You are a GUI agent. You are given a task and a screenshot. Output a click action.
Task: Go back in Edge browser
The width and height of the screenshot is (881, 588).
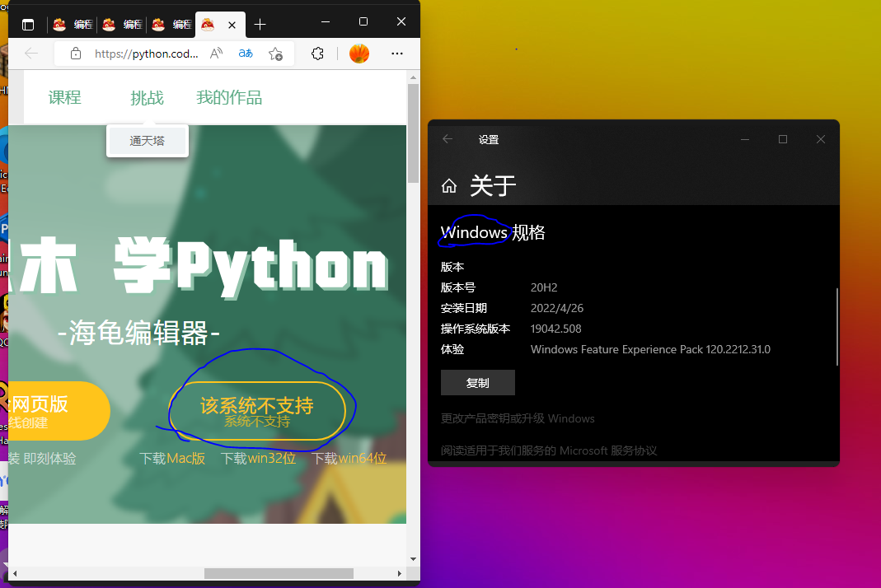point(31,54)
